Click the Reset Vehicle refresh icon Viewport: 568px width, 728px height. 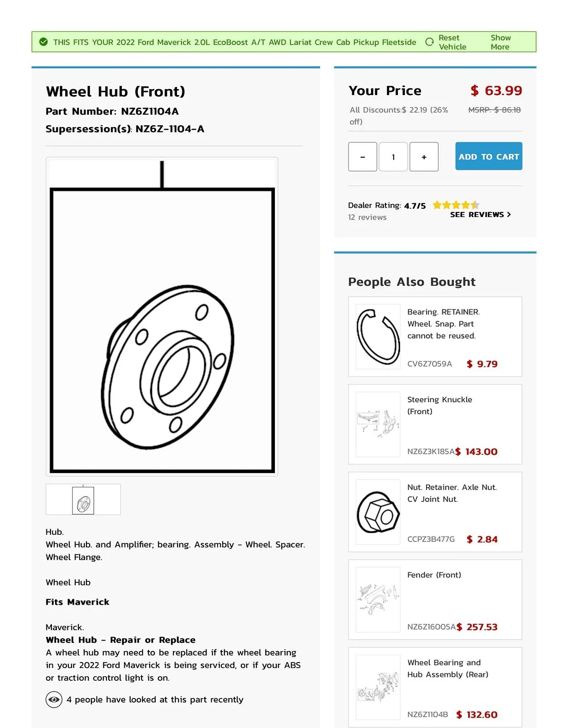tap(429, 42)
